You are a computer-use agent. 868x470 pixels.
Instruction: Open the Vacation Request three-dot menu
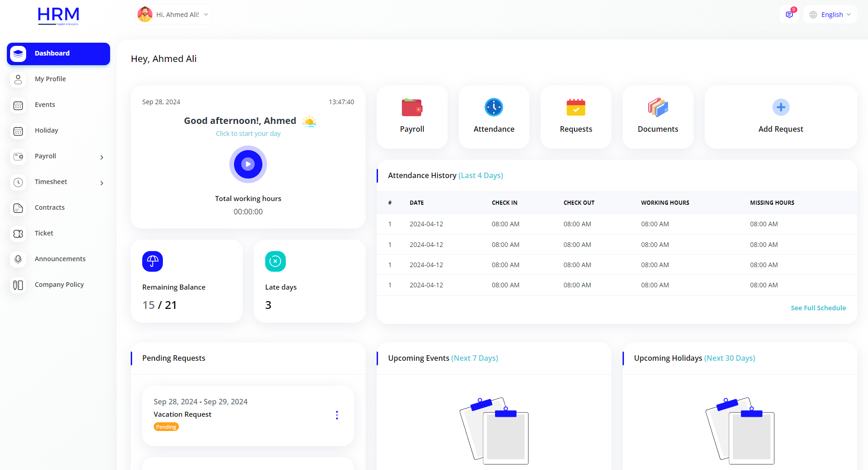tap(337, 415)
